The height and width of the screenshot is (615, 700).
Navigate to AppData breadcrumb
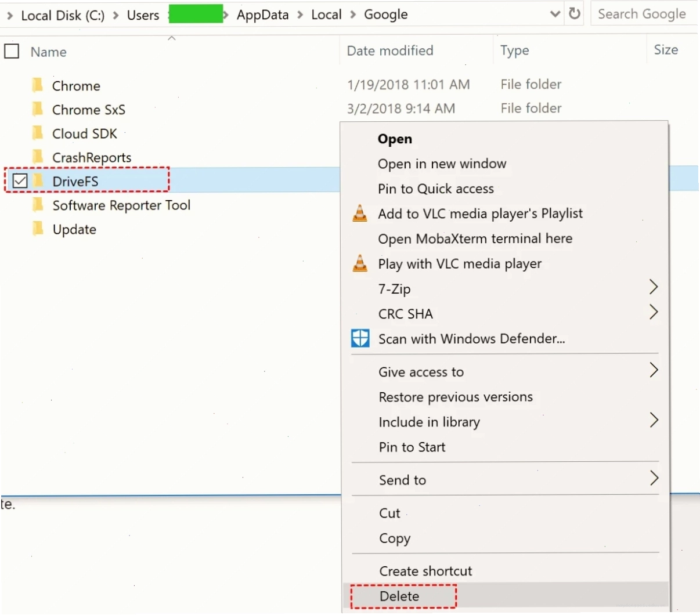tap(262, 15)
